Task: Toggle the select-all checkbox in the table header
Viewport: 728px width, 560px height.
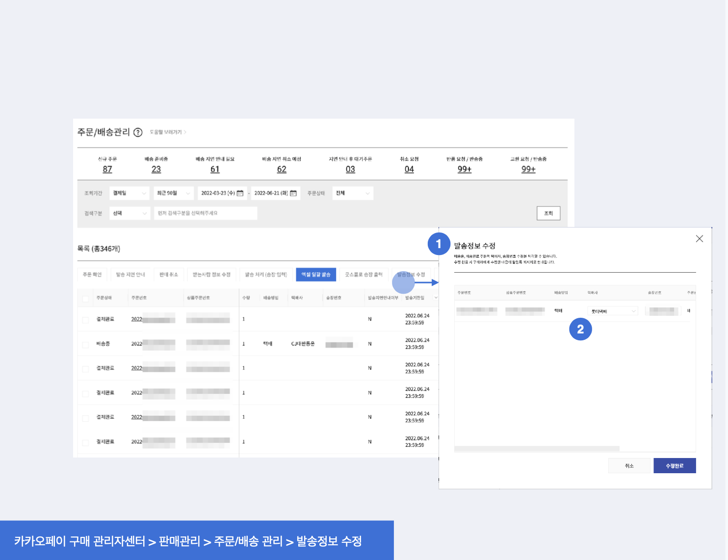Action: pos(86,298)
